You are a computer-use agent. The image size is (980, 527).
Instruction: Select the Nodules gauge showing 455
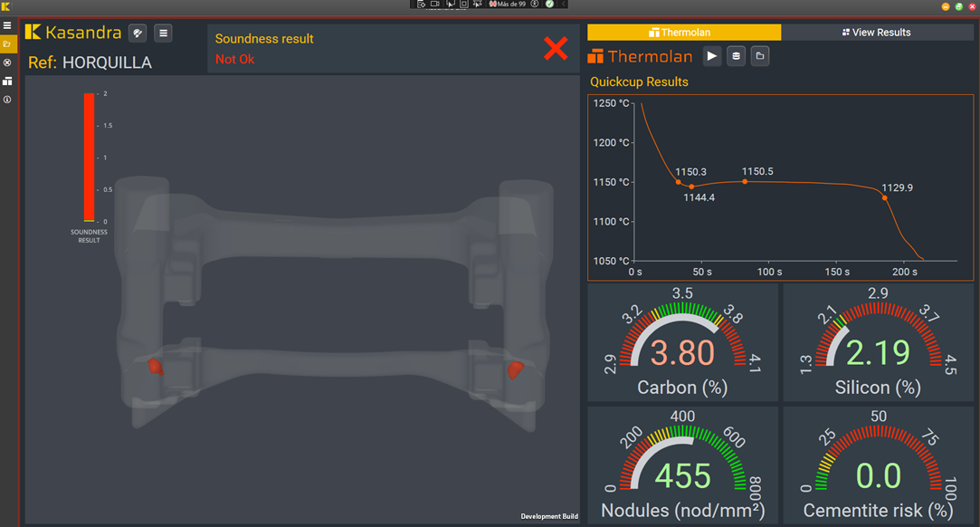(x=683, y=465)
